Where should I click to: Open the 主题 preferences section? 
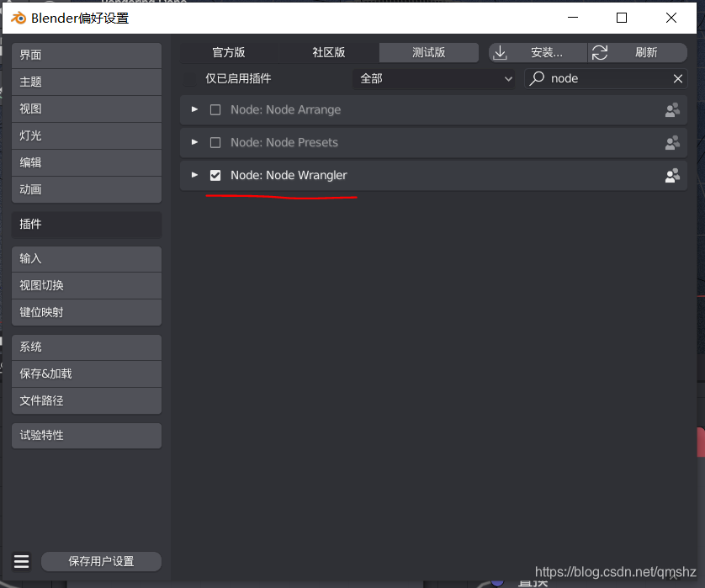click(x=87, y=82)
